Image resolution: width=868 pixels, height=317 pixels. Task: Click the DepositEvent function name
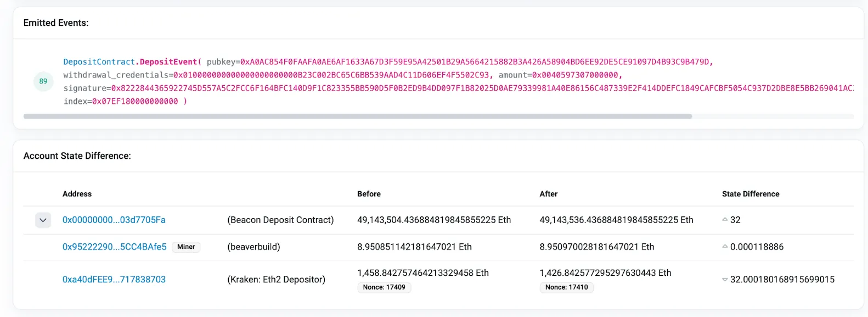pos(168,62)
